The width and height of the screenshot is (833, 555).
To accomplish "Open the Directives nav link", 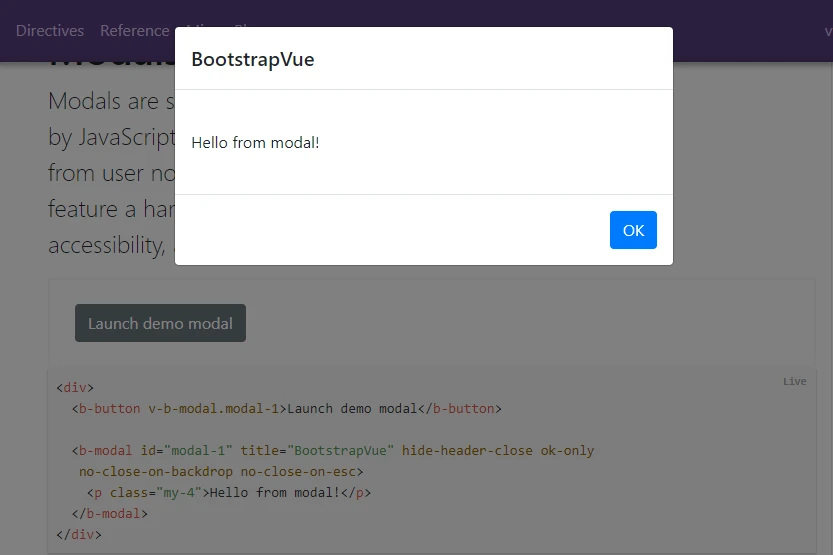I will pyautogui.click(x=50, y=31).
